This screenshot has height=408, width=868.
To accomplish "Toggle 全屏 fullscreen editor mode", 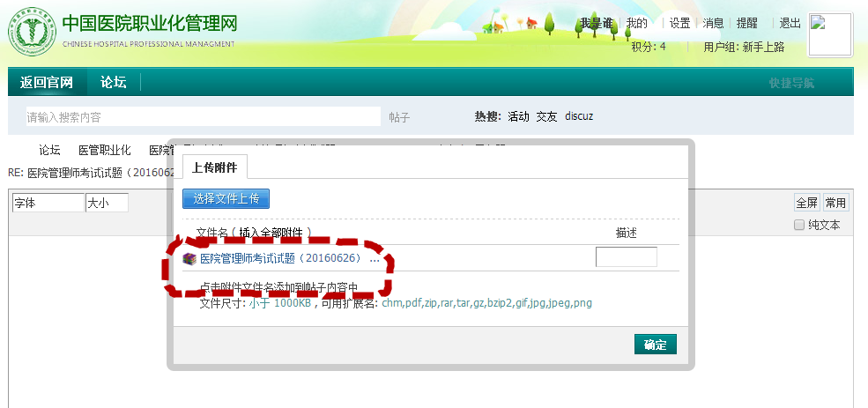I will click(806, 203).
